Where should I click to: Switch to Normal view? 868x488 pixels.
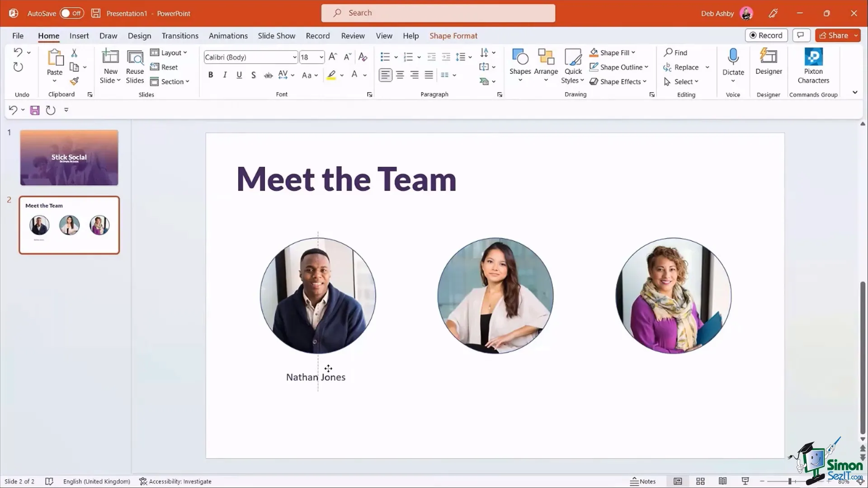(678, 481)
